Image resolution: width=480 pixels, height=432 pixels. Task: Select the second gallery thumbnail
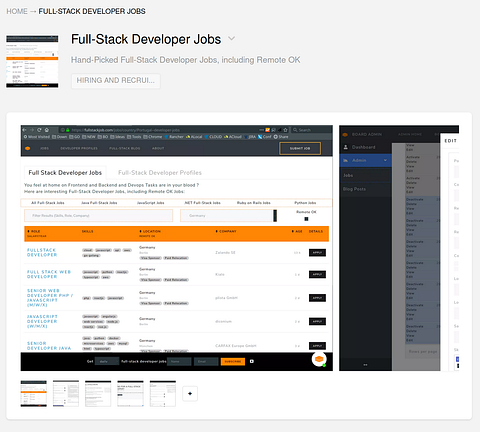(x=66, y=394)
